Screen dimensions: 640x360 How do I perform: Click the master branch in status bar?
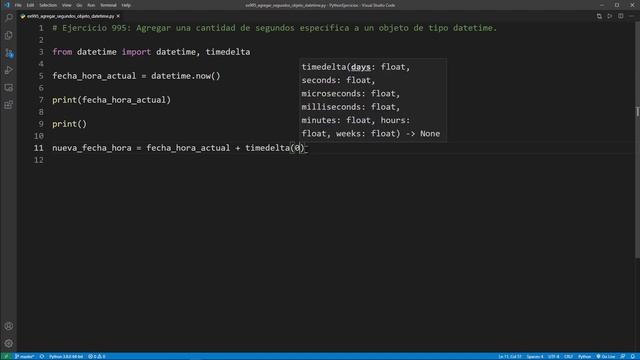click(24, 356)
